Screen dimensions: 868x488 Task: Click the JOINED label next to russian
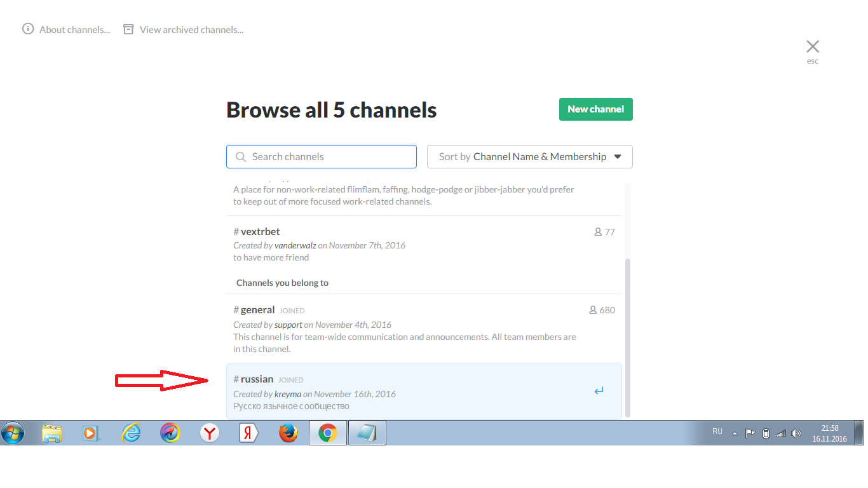(291, 380)
